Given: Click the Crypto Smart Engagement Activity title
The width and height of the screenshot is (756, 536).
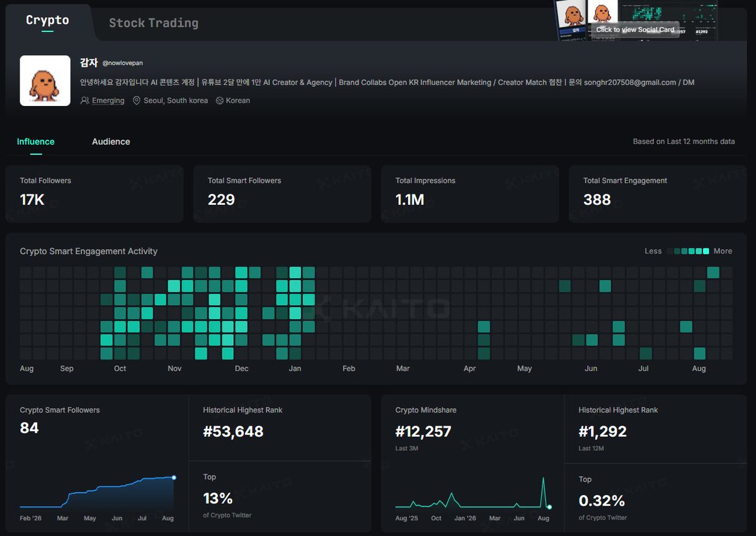Looking at the screenshot, I should [89, 251].
